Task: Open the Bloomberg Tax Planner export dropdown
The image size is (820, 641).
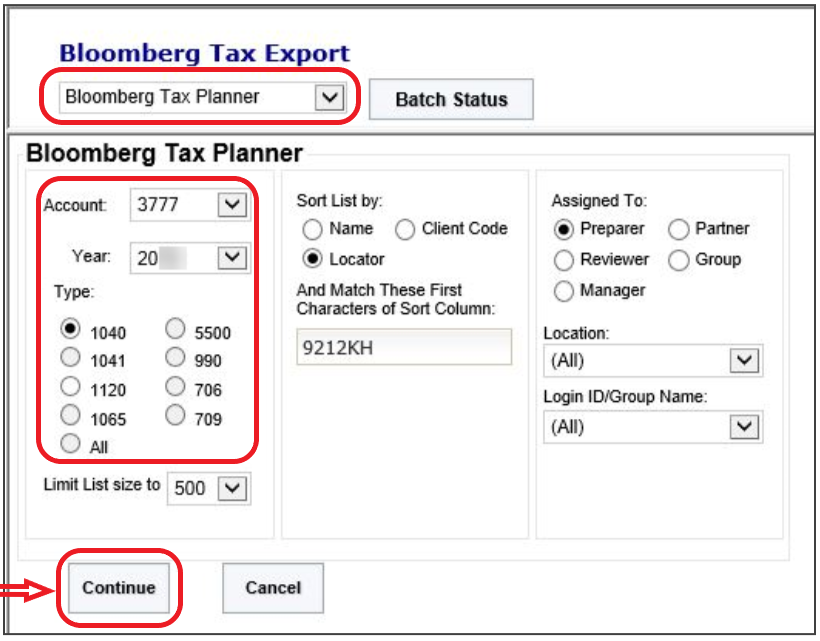Action: point(202,97)
